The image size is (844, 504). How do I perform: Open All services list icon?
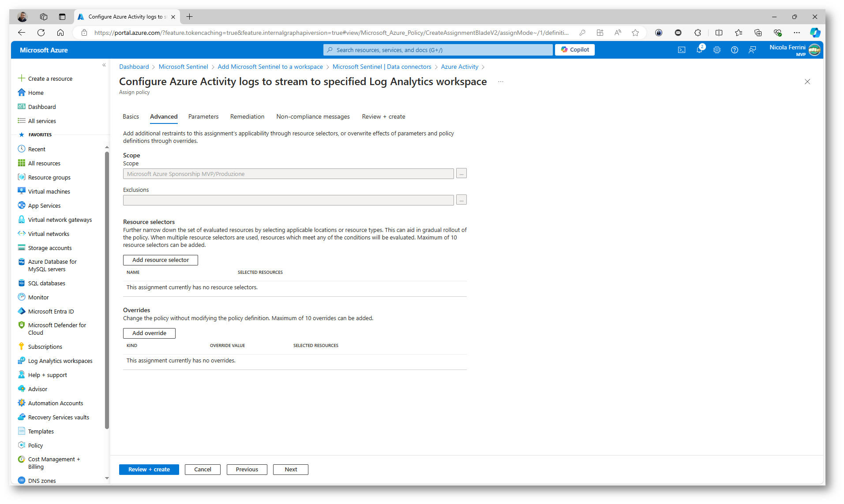(21, 121)
